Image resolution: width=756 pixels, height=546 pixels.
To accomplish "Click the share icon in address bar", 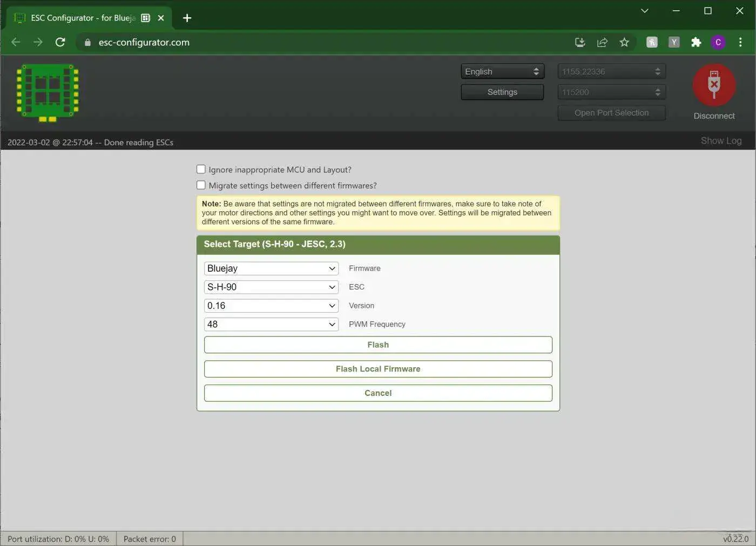I will point(602,42).
